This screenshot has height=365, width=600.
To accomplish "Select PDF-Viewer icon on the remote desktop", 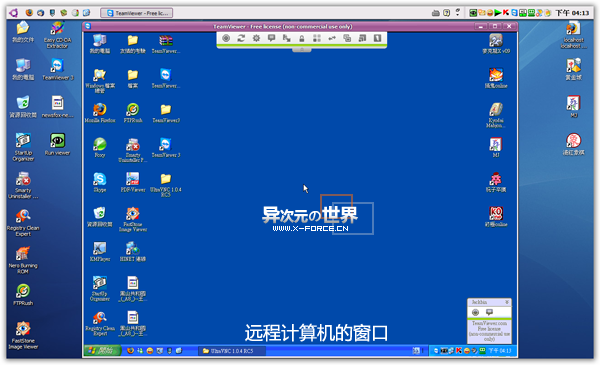I will pyautogui.click(x=133, y=182).
